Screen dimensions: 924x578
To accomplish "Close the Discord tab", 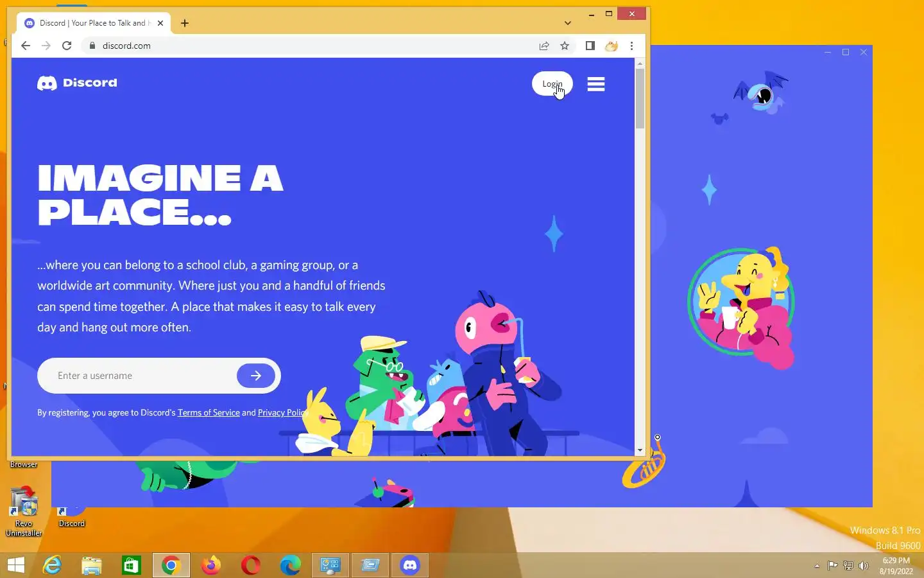I will (x=160, y=23).
